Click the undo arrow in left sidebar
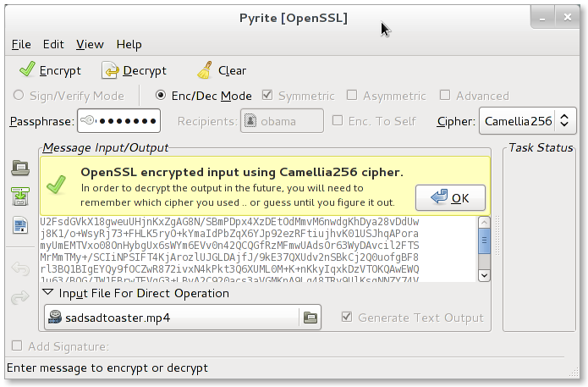 point(20,268)
